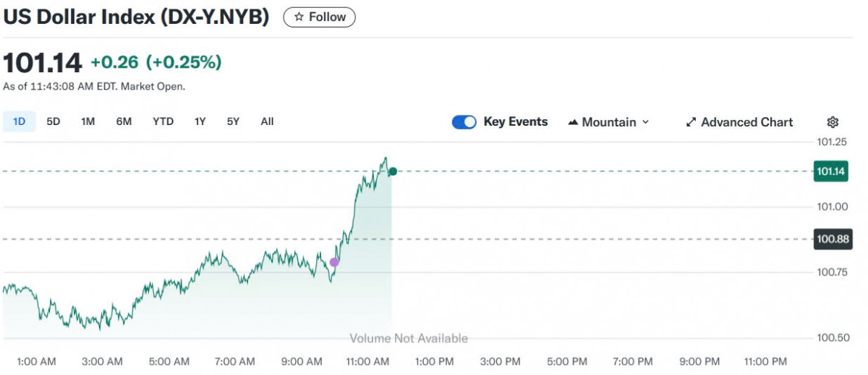Switch to the 1Y range
The width and height of the screenshot is (868, 375).
pos(200,121)
